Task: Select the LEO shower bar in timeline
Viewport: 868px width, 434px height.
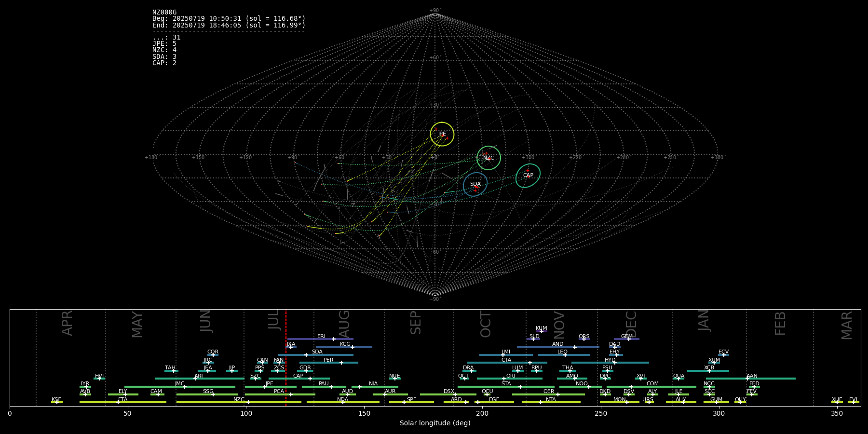Action: pos(564,355)
